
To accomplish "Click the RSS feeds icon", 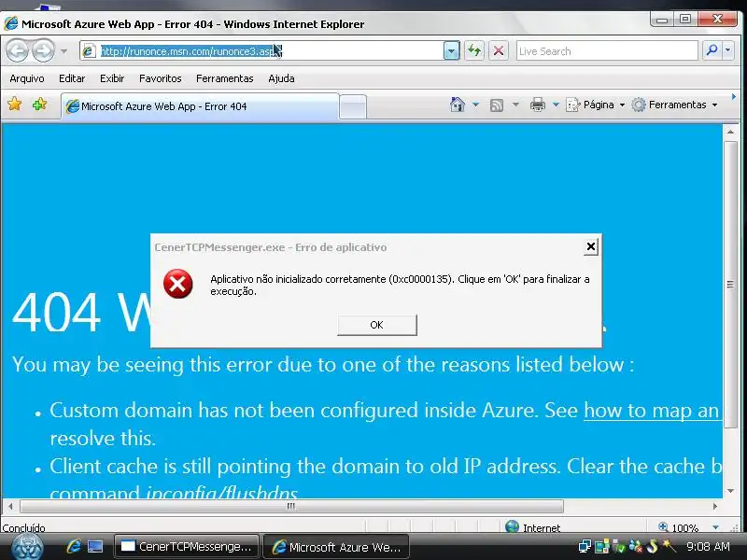I will pos(497,105).
